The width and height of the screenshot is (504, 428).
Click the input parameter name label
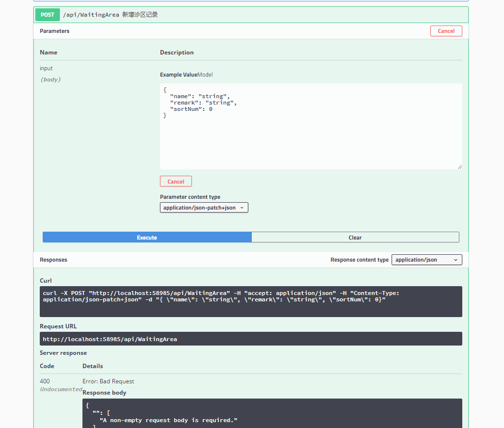click(46, 68)
